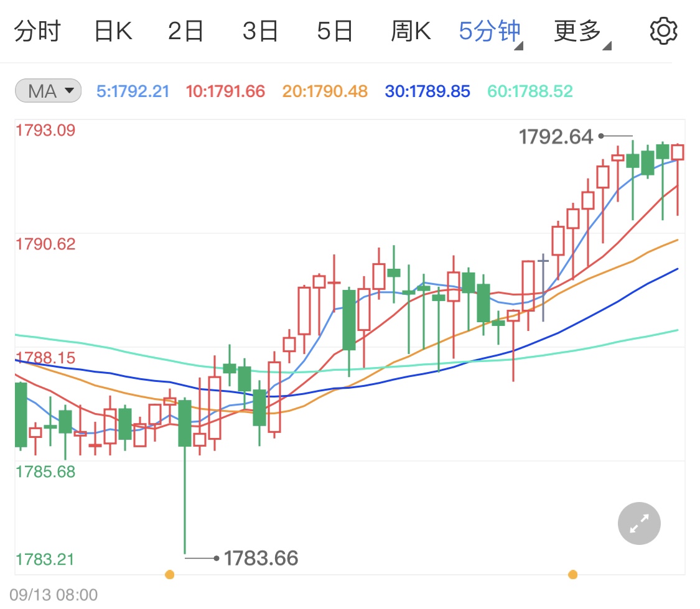
Task: Click the high price label 1792.64
Action: coord(556,136)
